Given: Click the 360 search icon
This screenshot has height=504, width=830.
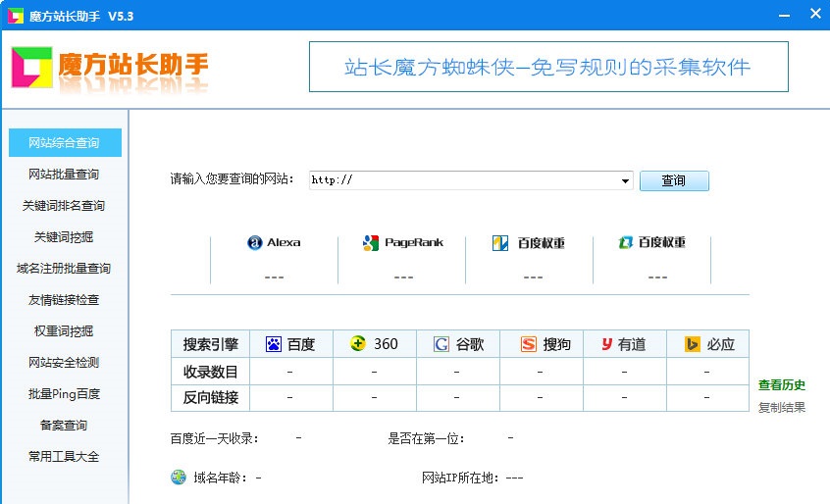Looking at the screenshot, I should pyautogui.click(x=358, y=343).
